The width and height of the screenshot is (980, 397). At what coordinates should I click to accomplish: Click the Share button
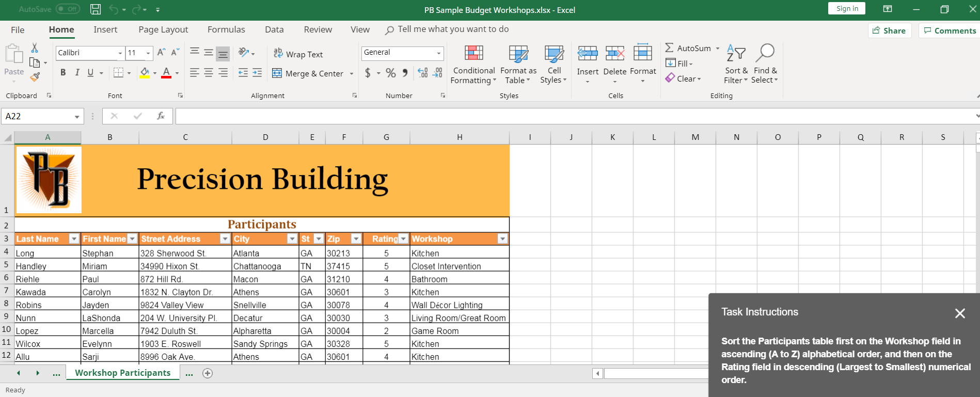tap(889, 30)
